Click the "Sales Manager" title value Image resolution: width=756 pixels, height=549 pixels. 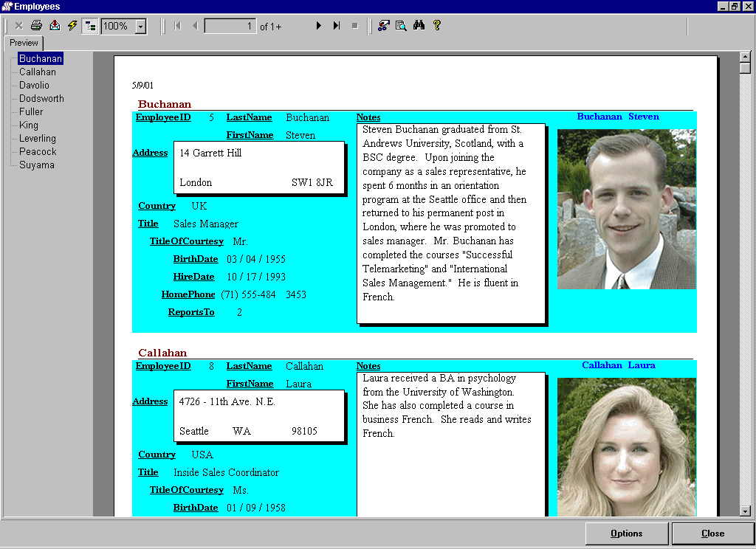tap(206, 224)
